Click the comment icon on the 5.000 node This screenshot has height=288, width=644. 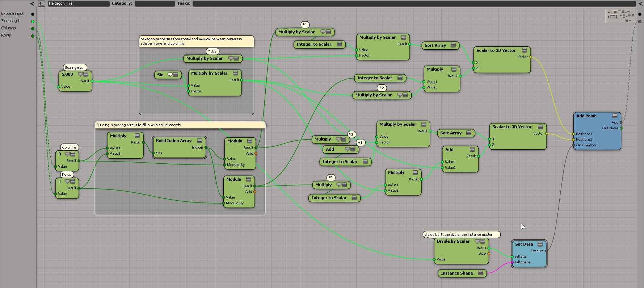pos(80,74)
